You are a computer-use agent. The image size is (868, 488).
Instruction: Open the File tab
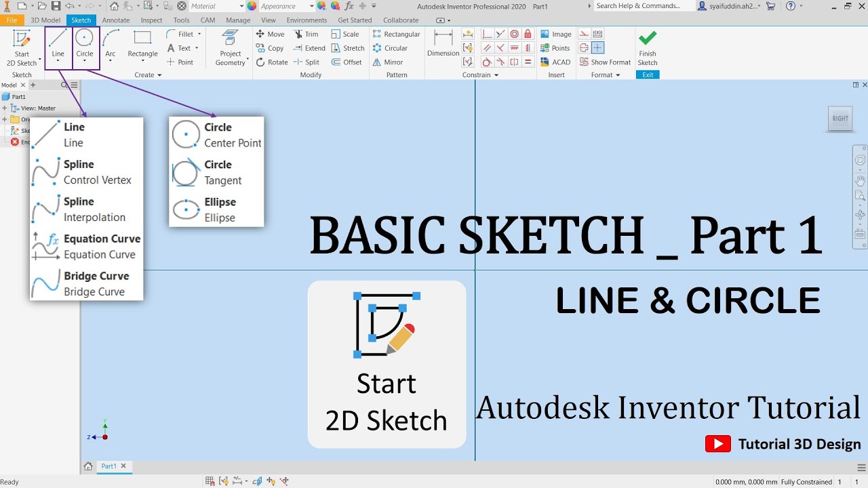[x=12, y=20]
